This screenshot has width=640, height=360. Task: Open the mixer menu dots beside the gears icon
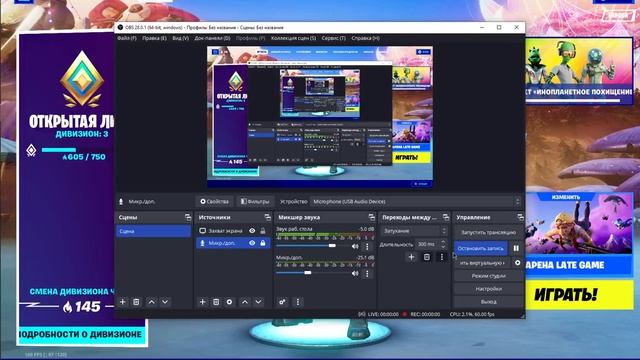coord(298,302)
